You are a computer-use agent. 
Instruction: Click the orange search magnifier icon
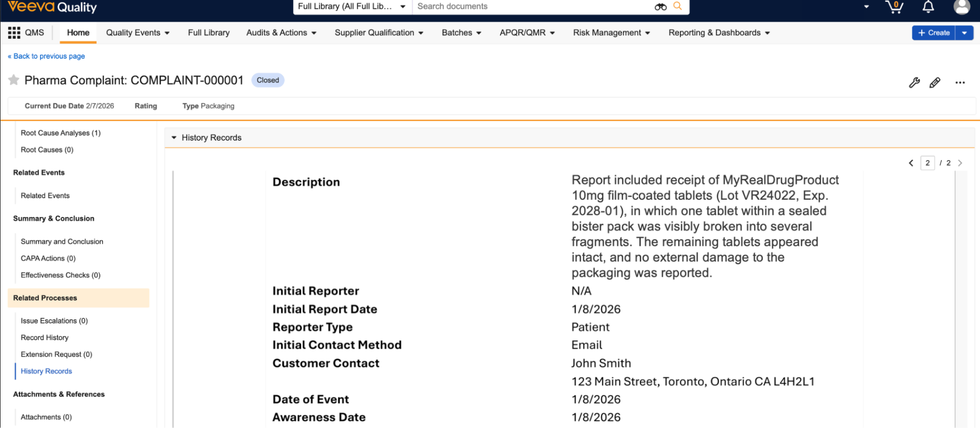678,6
